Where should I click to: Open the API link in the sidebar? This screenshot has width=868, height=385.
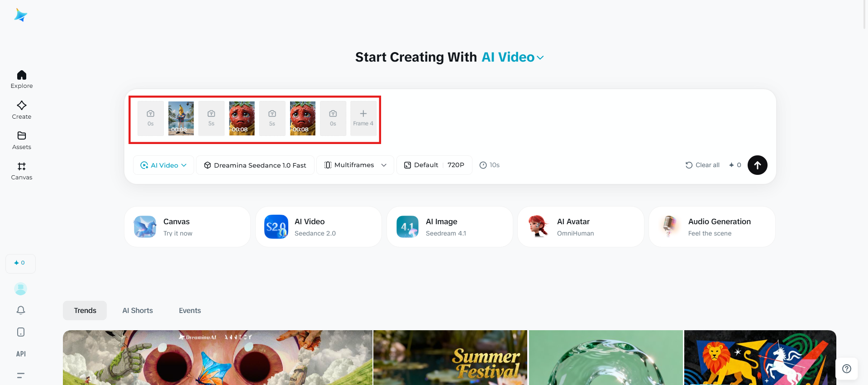pos(21,354)
